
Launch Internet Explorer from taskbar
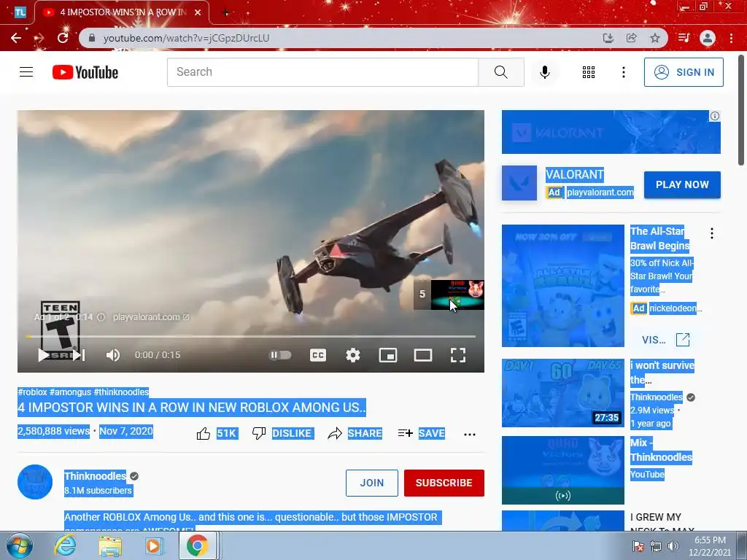click(x=65, y=545)
